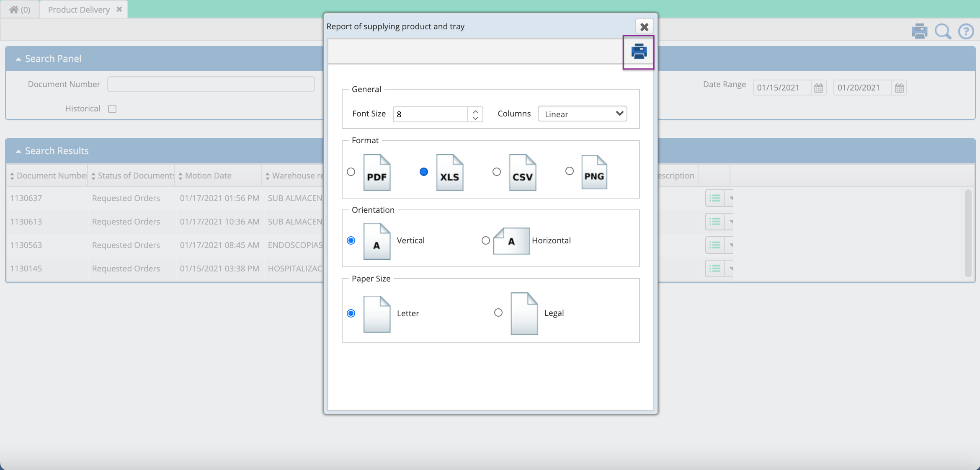This screenshot has width=980, height=470.
Task: Sort results by the Motion Date column
Action: (x=208, y=176)
